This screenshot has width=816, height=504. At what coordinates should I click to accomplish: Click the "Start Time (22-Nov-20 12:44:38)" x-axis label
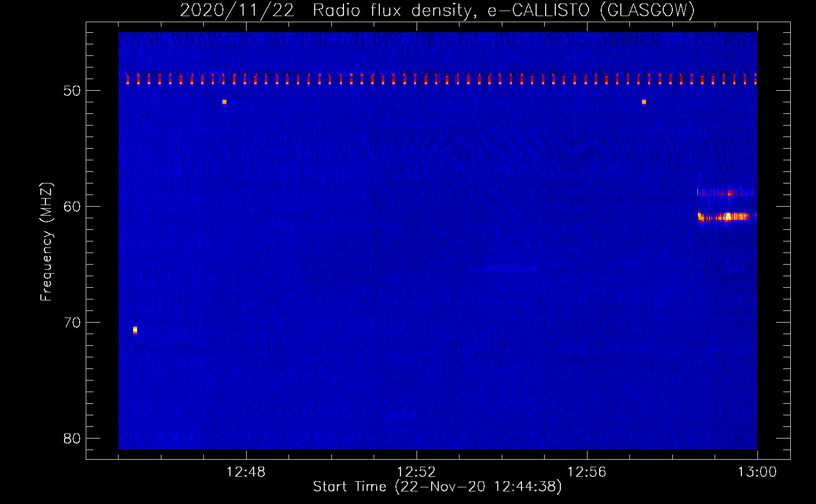437,487
